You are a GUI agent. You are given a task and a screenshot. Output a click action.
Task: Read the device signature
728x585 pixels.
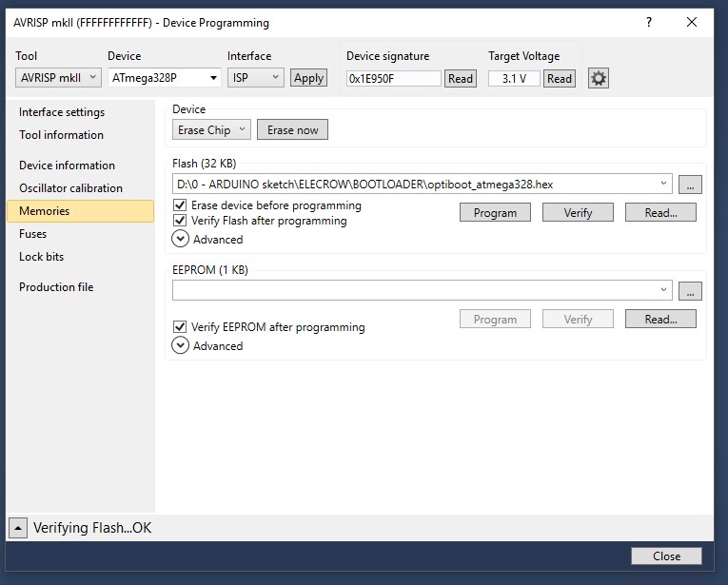(460, 78)
